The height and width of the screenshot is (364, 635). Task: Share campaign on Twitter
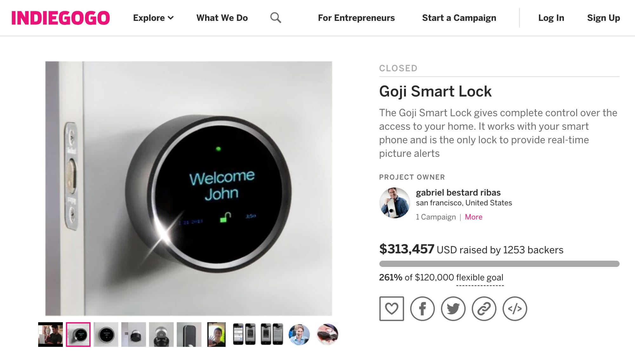tap(453, 309)
